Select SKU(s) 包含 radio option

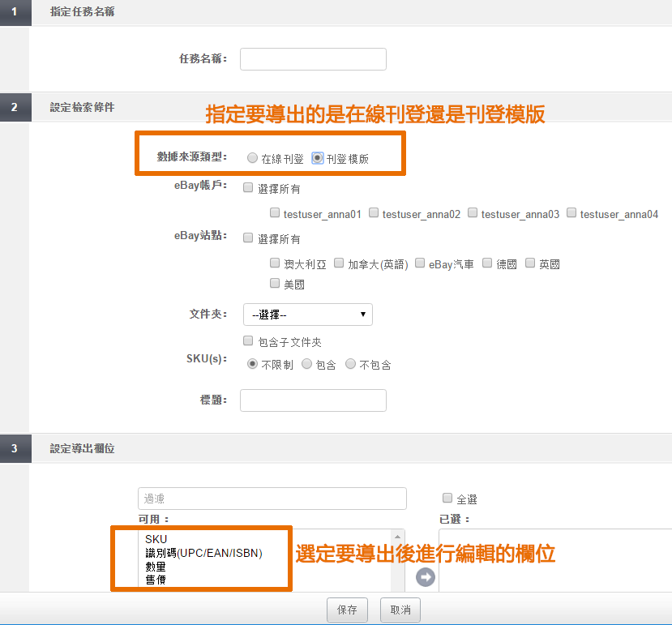[306, 364]
